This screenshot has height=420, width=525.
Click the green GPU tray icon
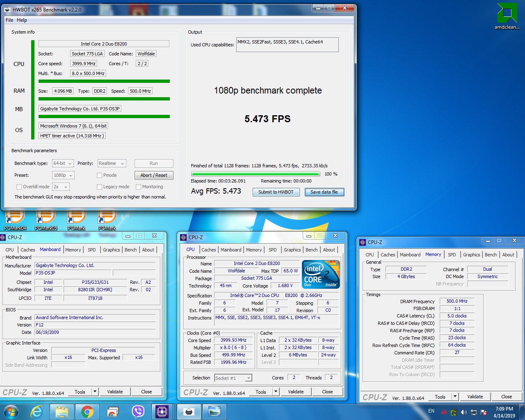click(x=454, y=412)
